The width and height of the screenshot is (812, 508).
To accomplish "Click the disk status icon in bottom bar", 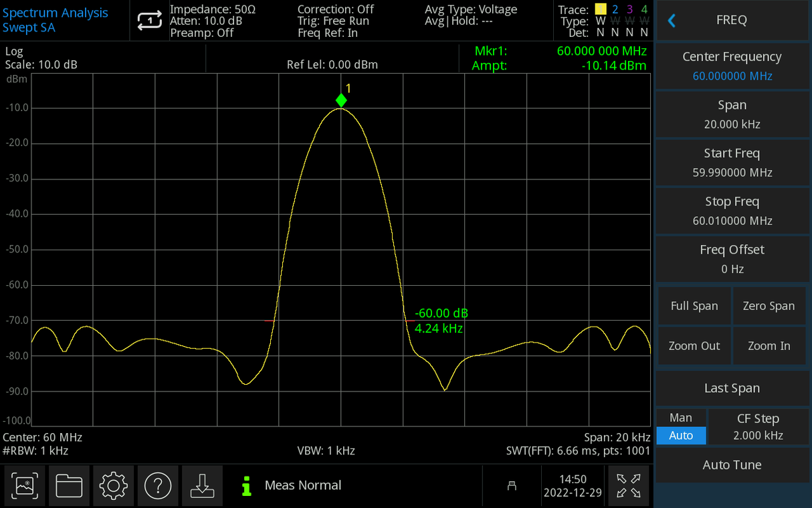I will tap(511, 486).
